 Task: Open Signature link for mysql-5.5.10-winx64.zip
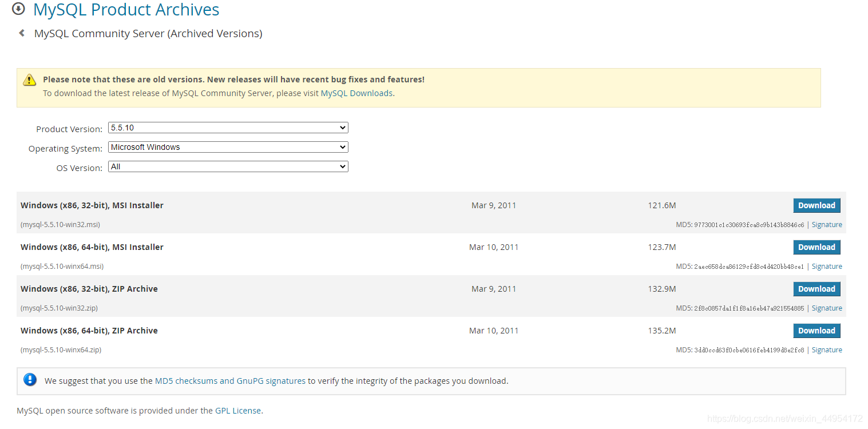[x=827, y=350]
